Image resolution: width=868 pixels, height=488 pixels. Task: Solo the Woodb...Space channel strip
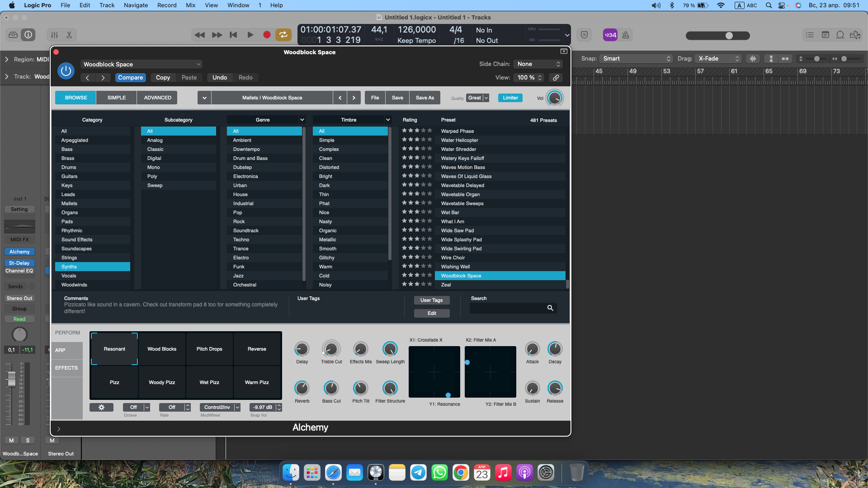click(28, 441)
